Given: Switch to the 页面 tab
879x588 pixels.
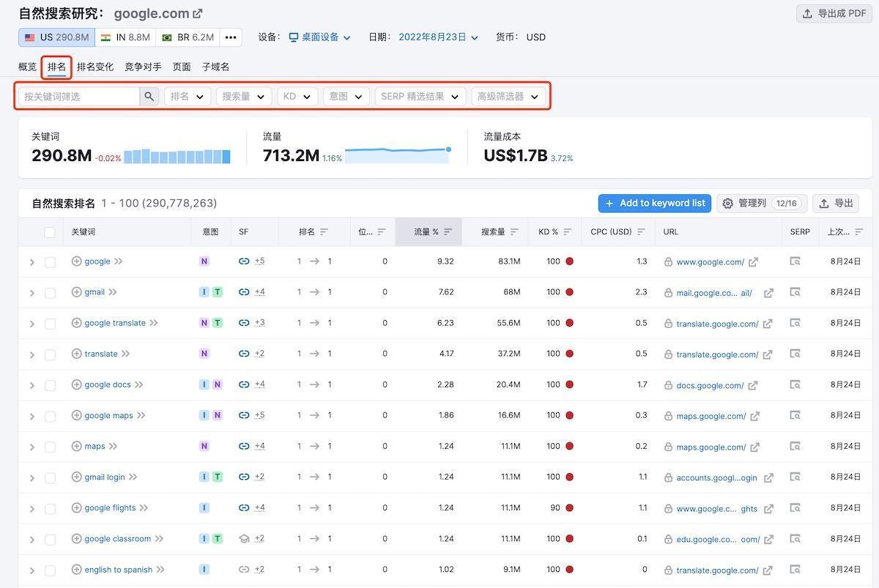Looking at the screenshot, I should point(182,67).
